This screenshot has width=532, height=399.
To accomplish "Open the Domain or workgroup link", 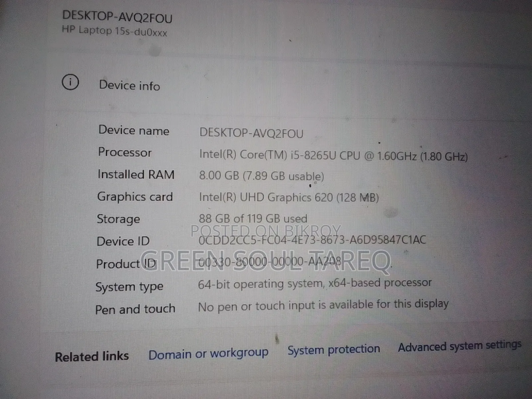I will click(x=208, y=354).
